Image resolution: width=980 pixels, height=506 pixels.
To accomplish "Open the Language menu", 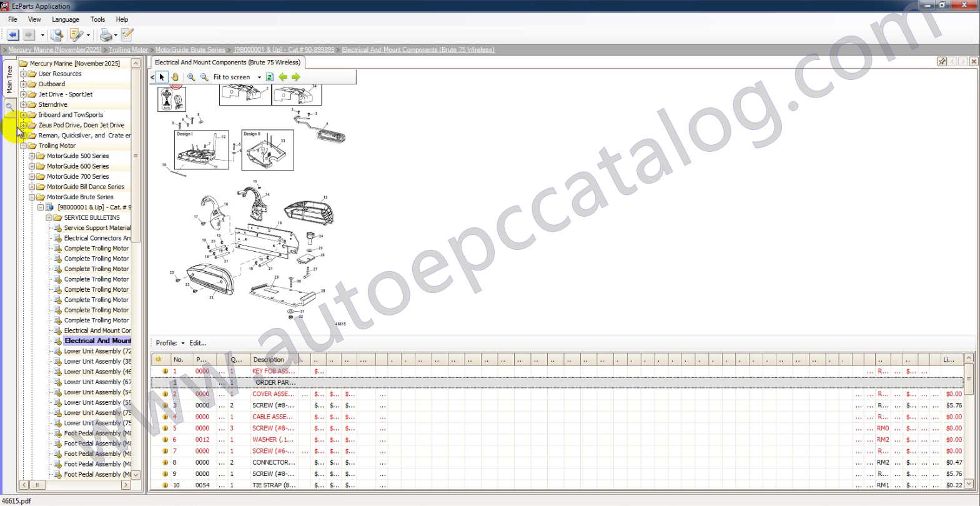I will coord(66,19).
